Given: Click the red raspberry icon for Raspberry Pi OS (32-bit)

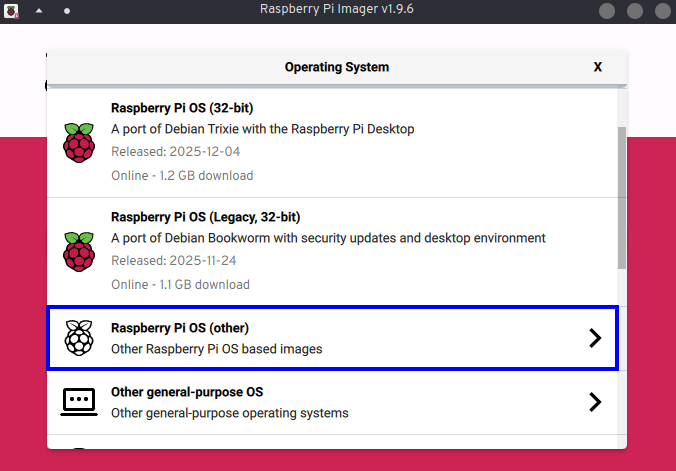Looking at the screenshot, I should point(78,142).
